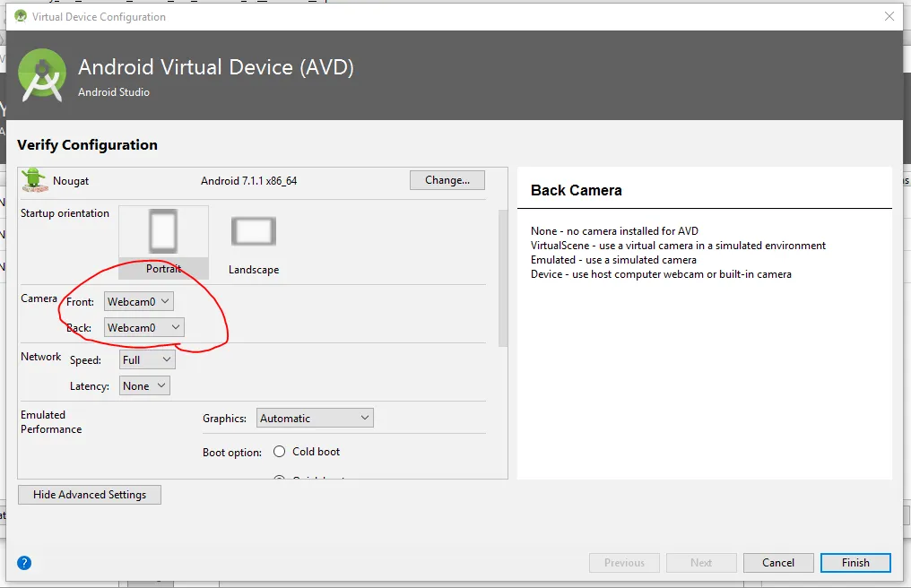Close the Virtual Device Configuration dialog
The image size is (911, 588).
point(889,16)
